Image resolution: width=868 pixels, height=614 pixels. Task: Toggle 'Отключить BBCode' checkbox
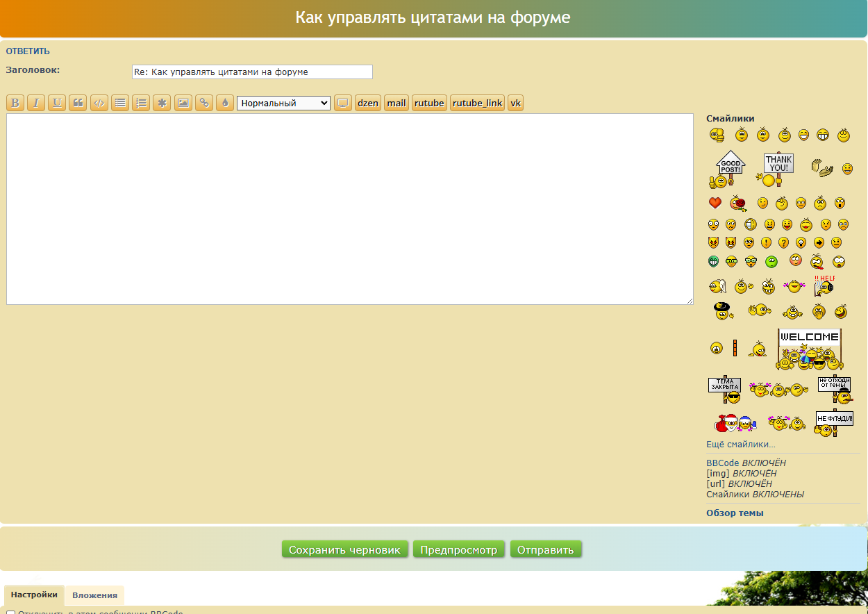[10, 613]
